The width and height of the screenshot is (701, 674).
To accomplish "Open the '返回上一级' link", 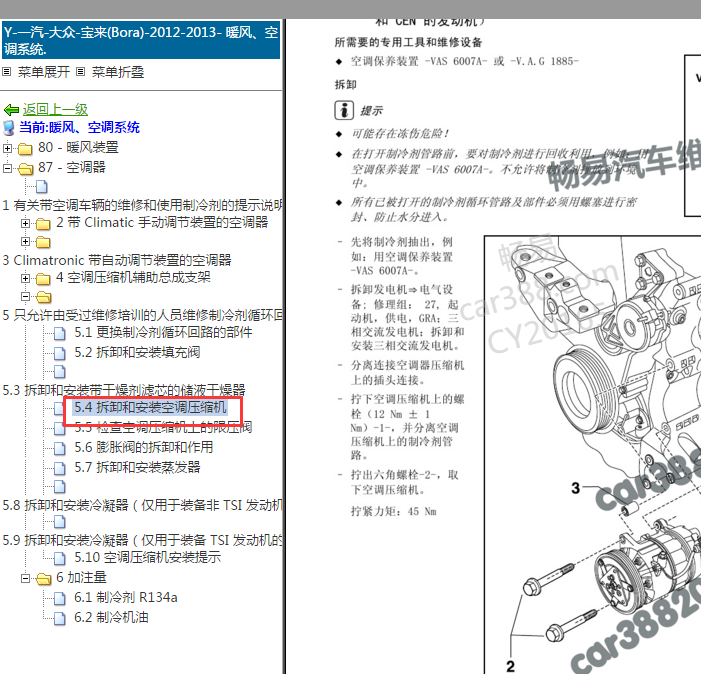I will 55,110.
